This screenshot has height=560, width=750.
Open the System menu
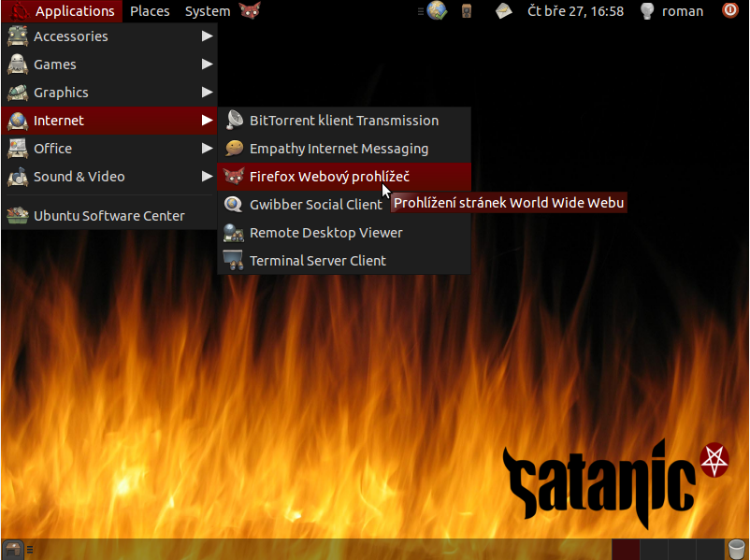(207, 11)
